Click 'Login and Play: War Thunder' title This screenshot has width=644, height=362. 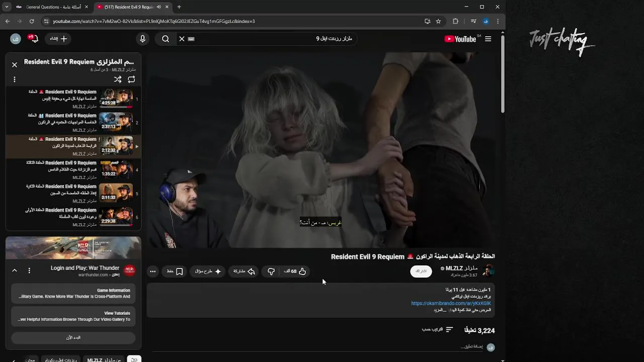(85, 268)
